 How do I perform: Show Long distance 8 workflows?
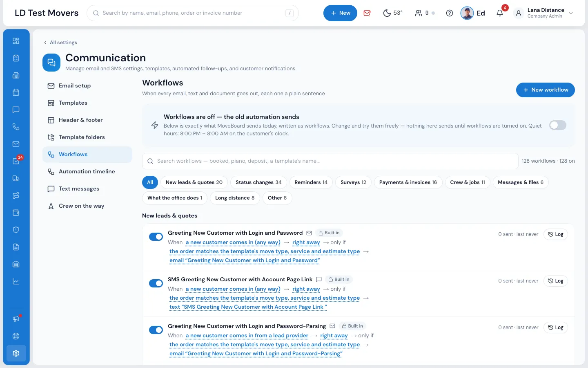click(x=235, y=198)
